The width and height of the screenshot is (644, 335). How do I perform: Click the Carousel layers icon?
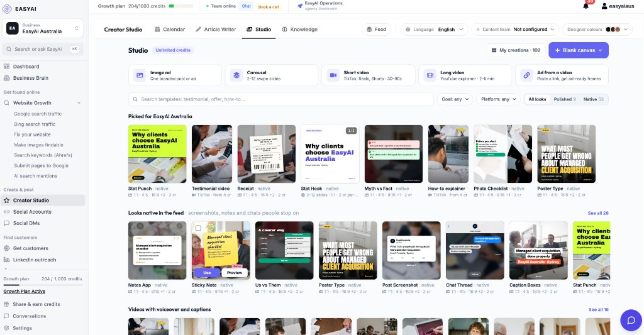(x=236, y=75)
